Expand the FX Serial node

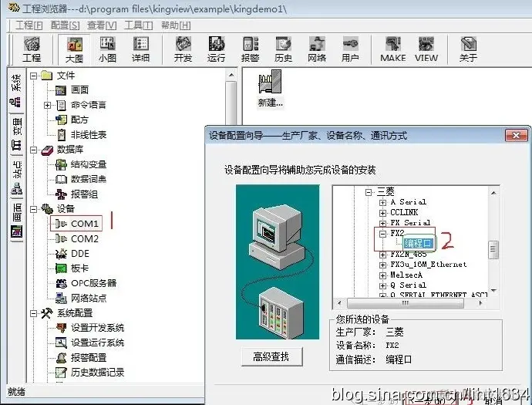382,224
